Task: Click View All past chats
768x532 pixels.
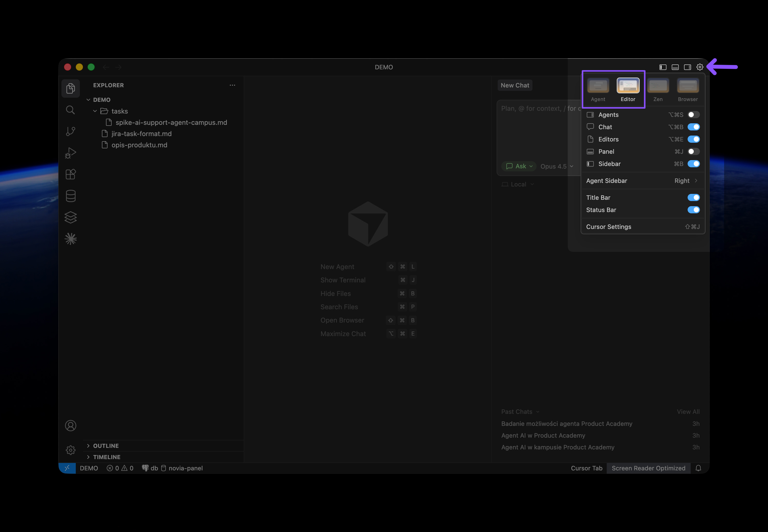Action: 688,412
